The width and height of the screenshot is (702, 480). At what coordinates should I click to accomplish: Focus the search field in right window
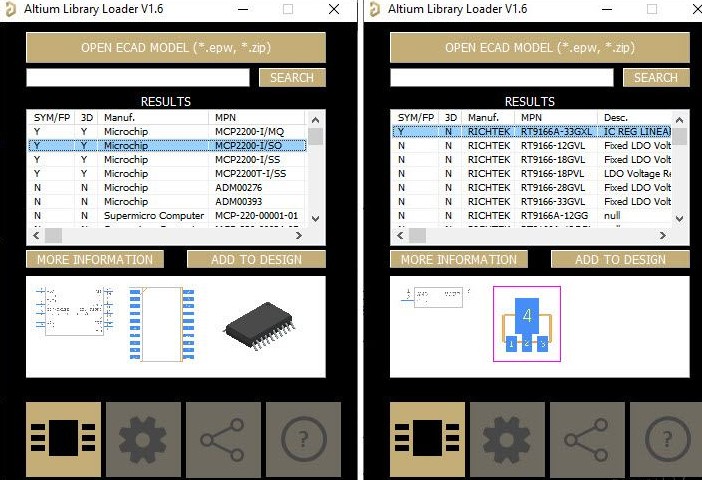coord(502,77)
